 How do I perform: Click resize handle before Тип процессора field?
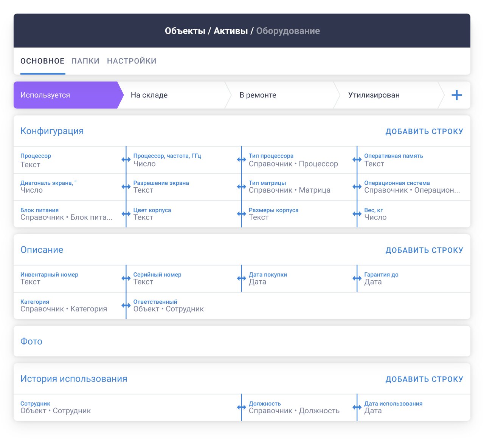(x=242, y=160)
